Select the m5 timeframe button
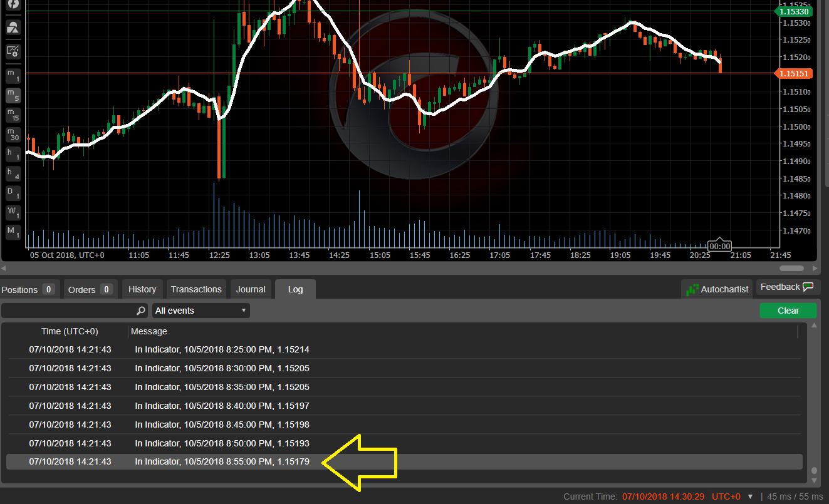Screen dimensions: 829x504 click(13, 95)
